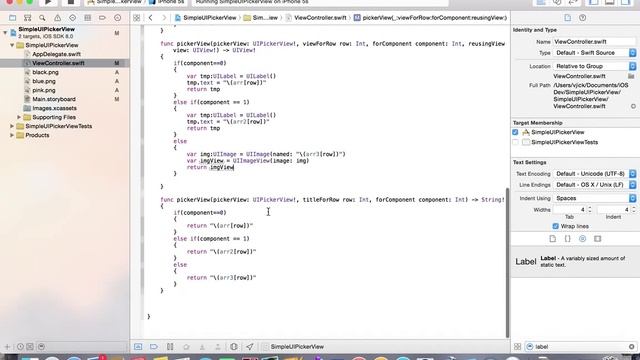The height and width of the screenshot is (360, 640).
Task: Toggle Wrap lines checkbox
Action: (556, 226)
